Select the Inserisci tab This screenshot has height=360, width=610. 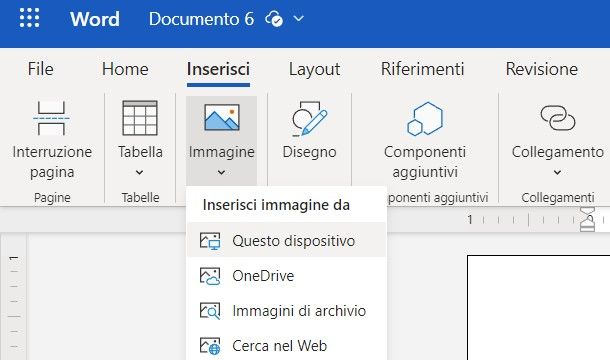pos(218,69)
